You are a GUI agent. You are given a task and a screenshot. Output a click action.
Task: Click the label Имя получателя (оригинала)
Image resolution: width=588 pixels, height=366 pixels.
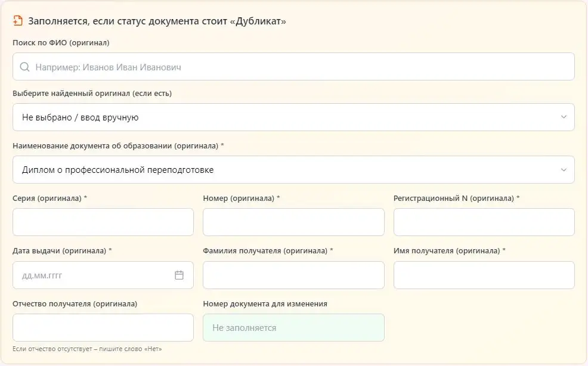[449, 250]
